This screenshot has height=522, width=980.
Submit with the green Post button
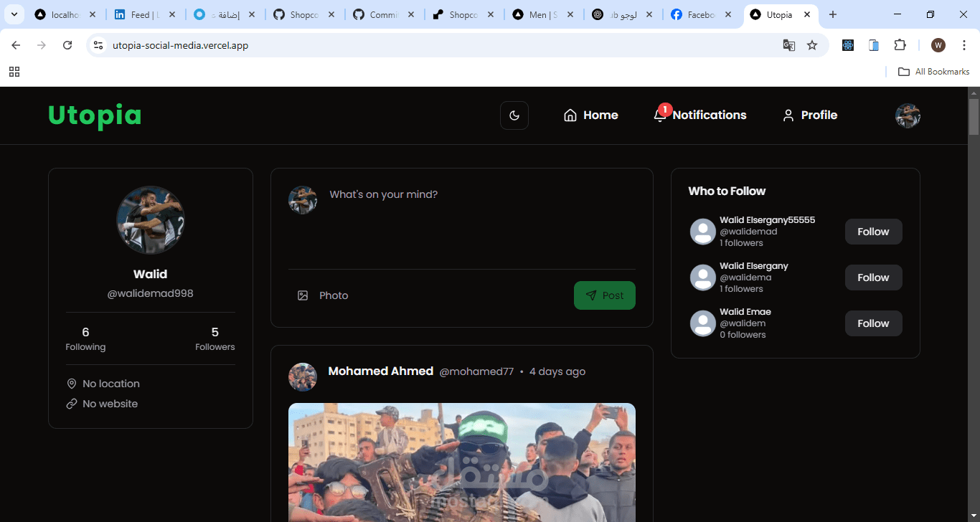[605, 295]
